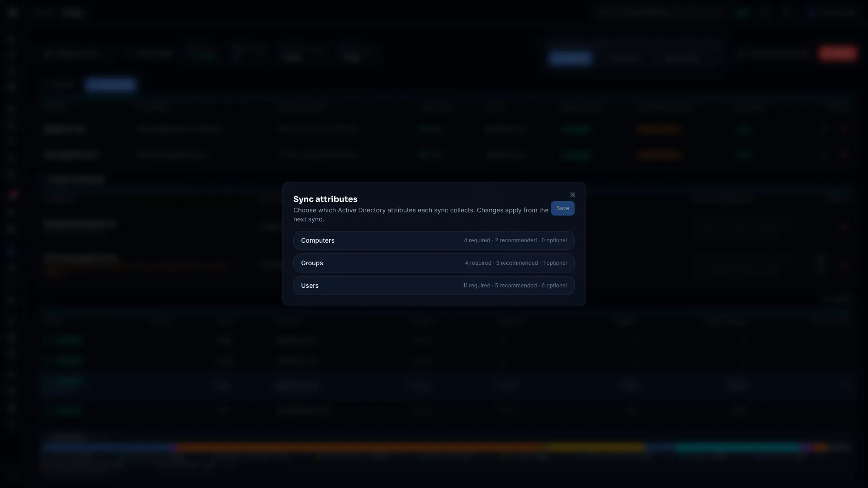Expand the Groups attributes section
868x488 pixels.
pos(434,263)
